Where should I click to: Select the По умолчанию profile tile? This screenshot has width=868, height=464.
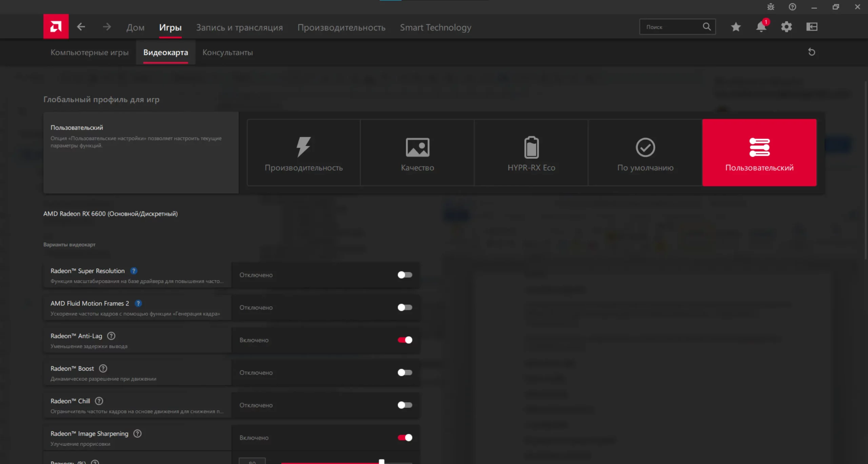click(645, 153)
